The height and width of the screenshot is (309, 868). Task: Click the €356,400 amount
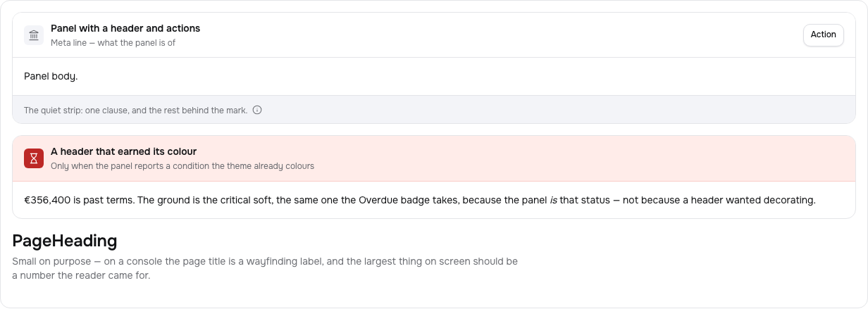point(47,200)
